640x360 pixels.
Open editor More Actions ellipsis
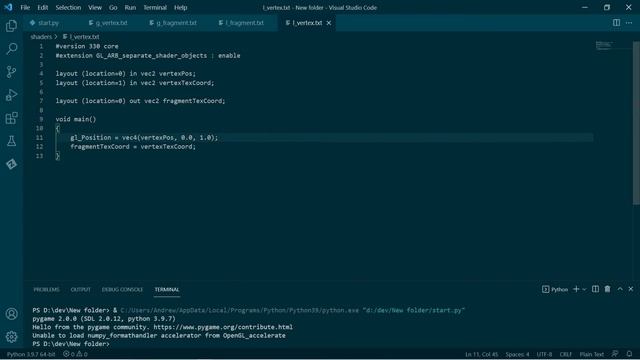pos(629,23)
